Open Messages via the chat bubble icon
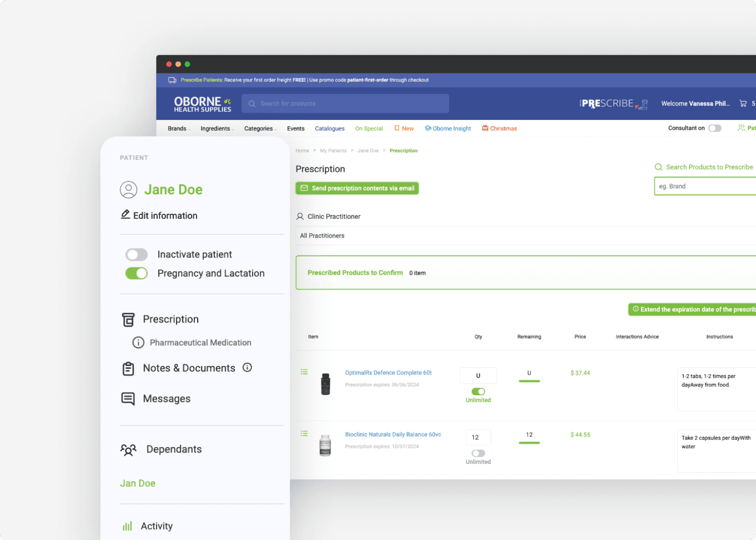756x540 pixels. (x=128, y=399)
